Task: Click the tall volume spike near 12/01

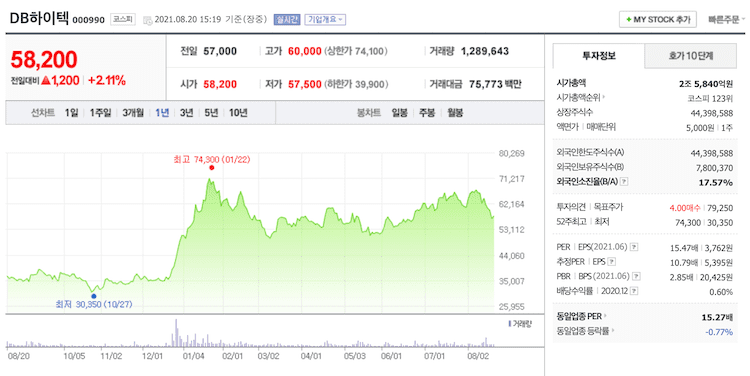Action: [x=176, y=332]
